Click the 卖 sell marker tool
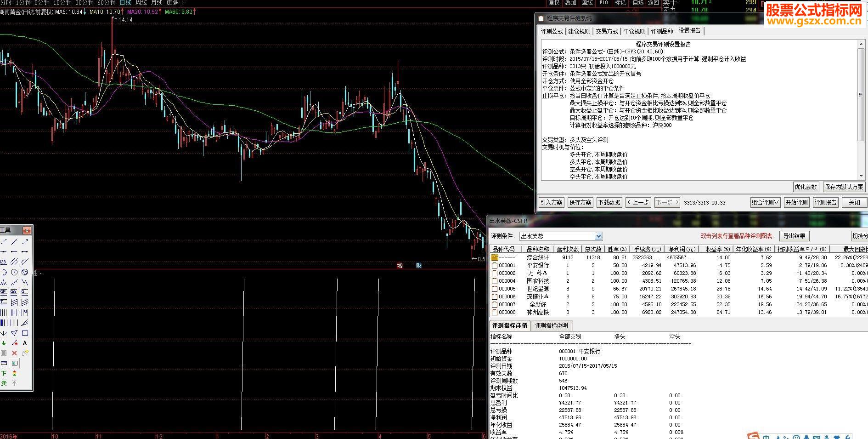Viewport: 868px width, 439px height. pos(4,383)
